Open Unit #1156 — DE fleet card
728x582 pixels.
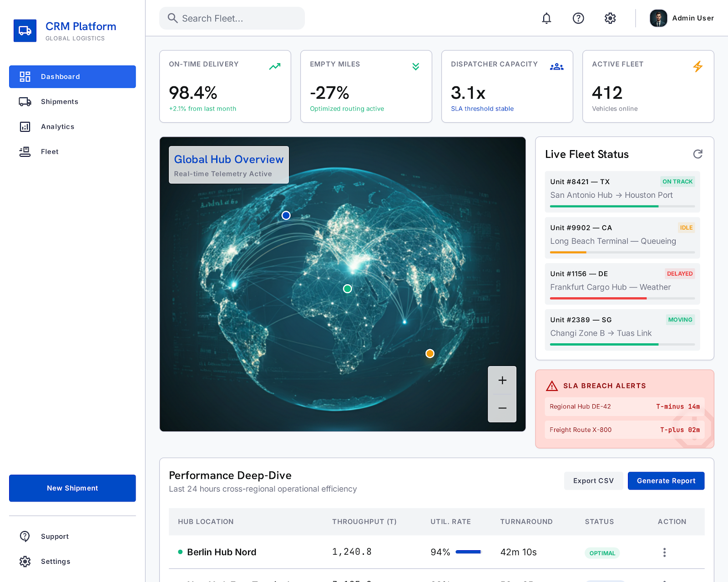point(622,284)
